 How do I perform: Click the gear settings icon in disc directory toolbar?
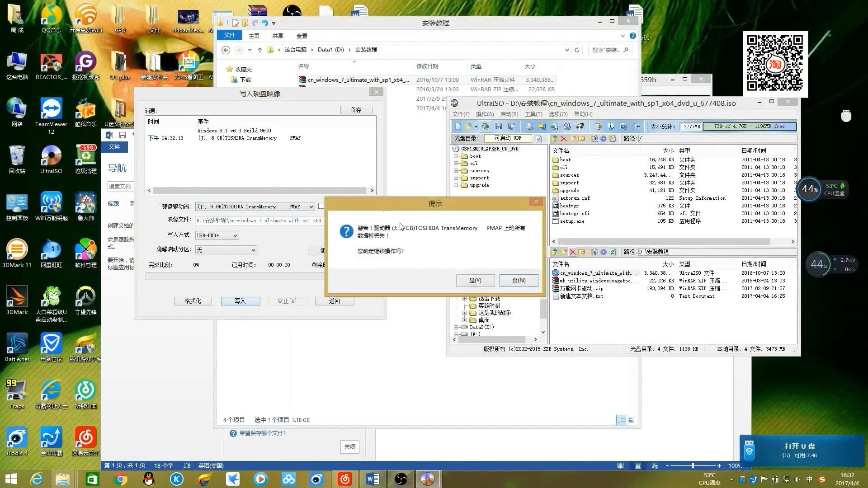click(604, 139)
